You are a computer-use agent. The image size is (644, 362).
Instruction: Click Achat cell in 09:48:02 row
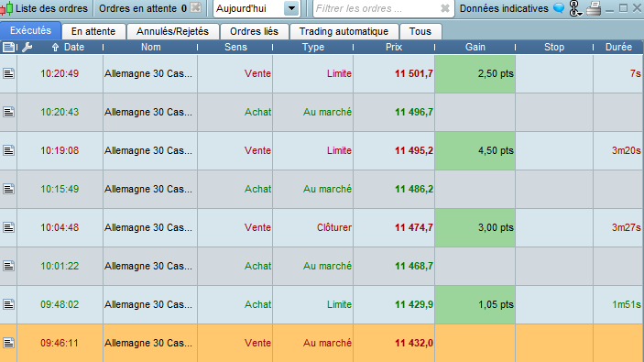(x=235, y=304)
